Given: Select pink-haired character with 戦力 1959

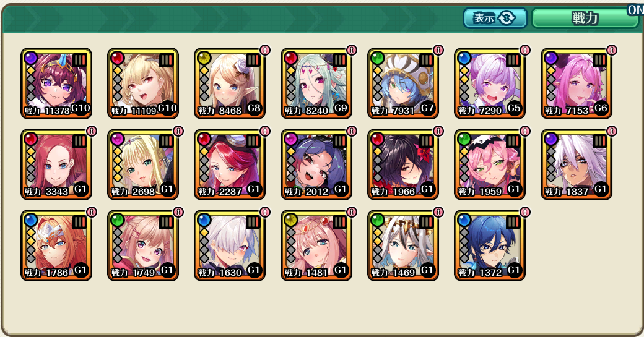Looking at the screenshot, I should pyautogui.click(x=490, y=164).
